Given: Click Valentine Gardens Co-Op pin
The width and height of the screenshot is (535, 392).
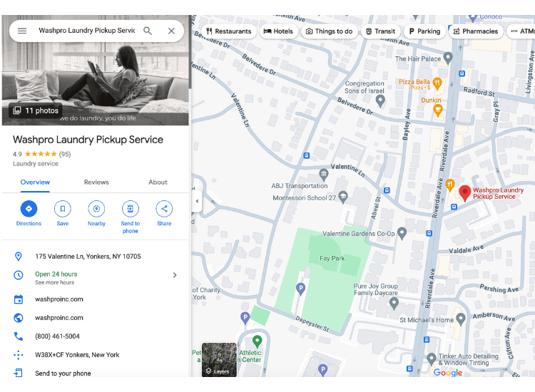Looking at the screenshot, I should (402, 234).
